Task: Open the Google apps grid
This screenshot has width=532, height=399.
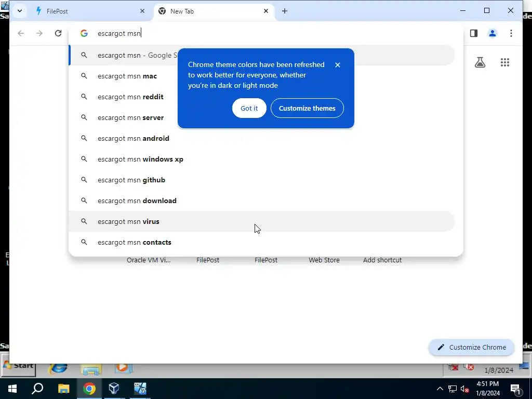Action: (x=505, y=62)
